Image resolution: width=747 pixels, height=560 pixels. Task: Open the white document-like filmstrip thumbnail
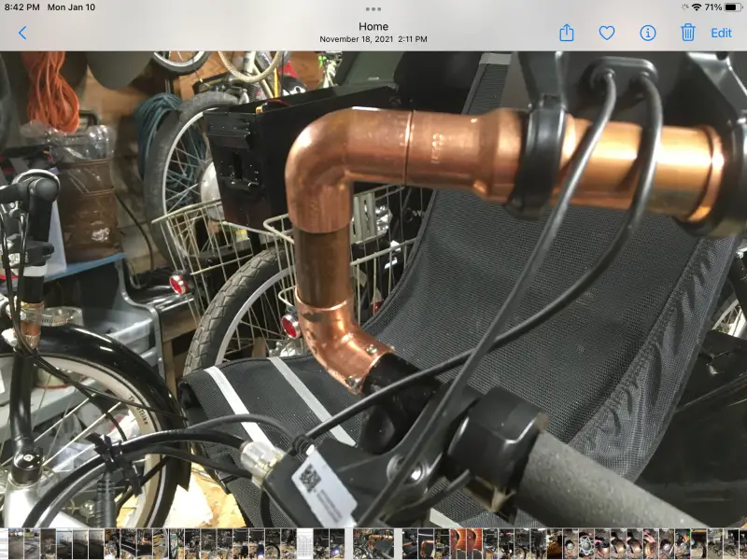pyautogui.click(x=303, y=543)
